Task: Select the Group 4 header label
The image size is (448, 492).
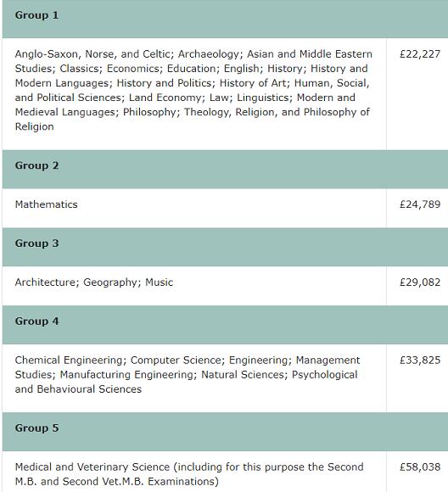Action: pos(36,321)
